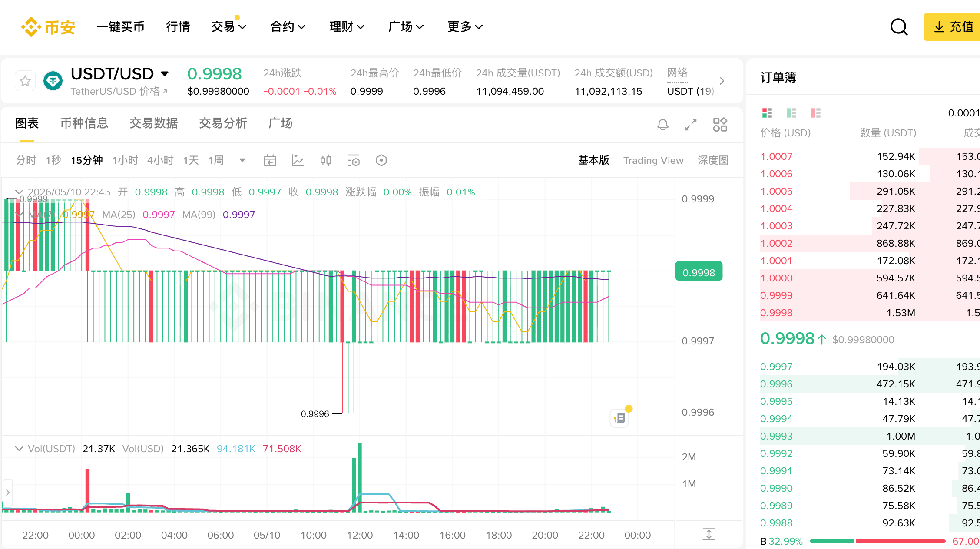Open the go-to-date calendar icon
Screen dimensions: 980x549
click(x=270, y=160)
